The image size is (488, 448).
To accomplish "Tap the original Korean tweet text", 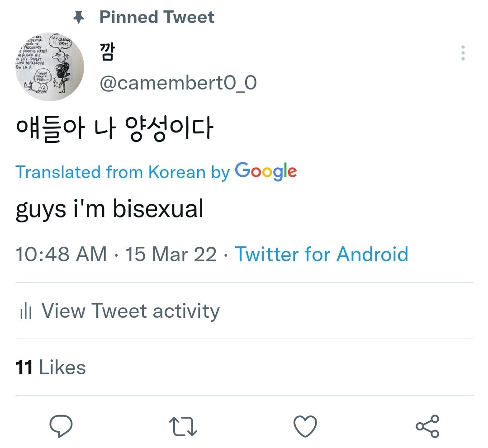I will (114, 130).
